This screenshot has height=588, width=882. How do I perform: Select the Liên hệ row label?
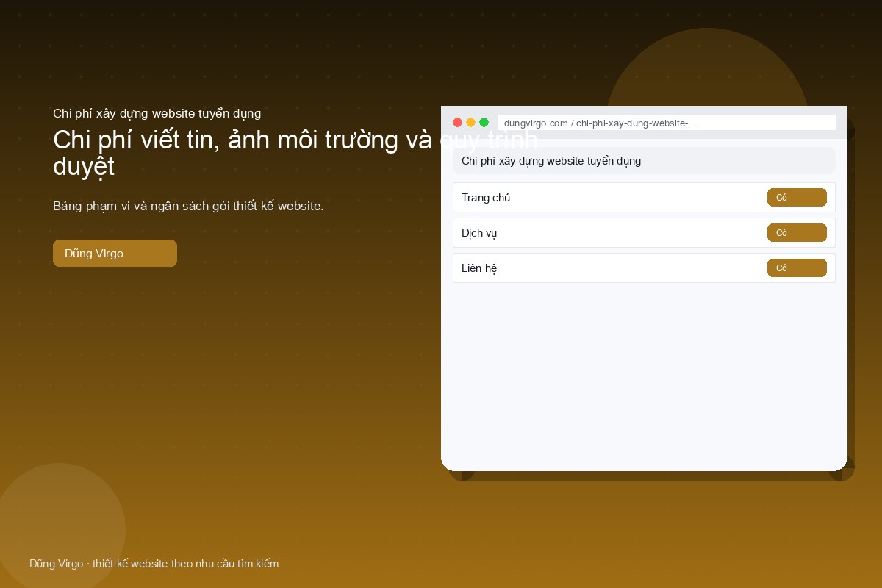(x=479, y=268)
